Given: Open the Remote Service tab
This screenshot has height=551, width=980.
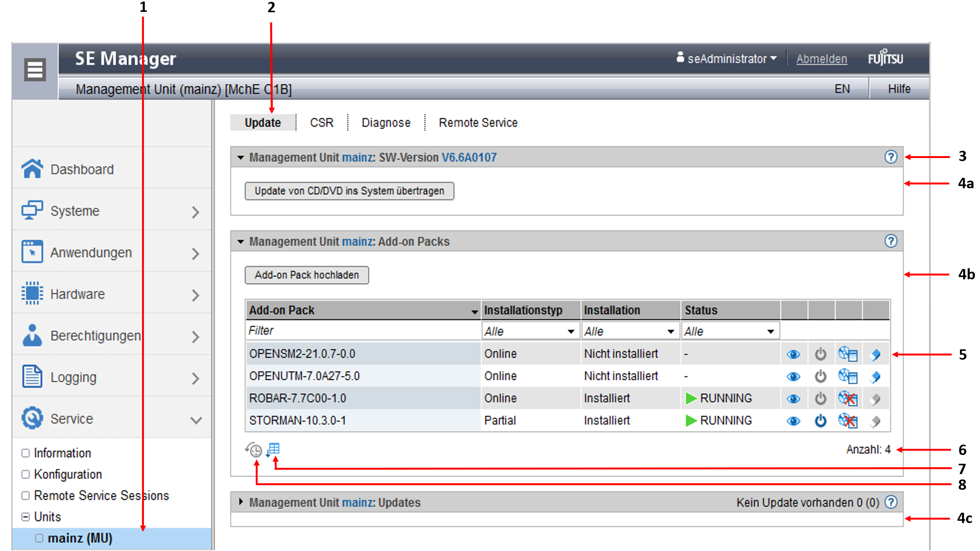Looking at the screenshot, I should pyautogui.click(x=478, y=123).
